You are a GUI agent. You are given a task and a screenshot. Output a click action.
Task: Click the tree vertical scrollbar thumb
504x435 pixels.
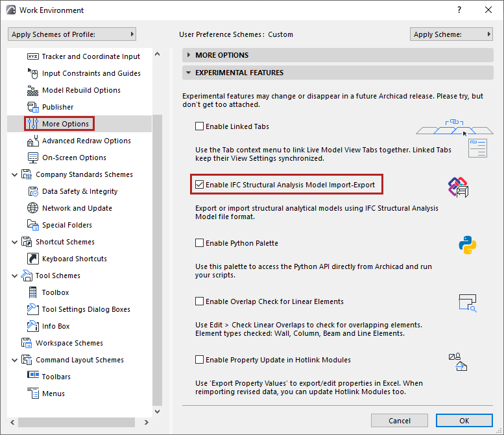click(157, 260)
